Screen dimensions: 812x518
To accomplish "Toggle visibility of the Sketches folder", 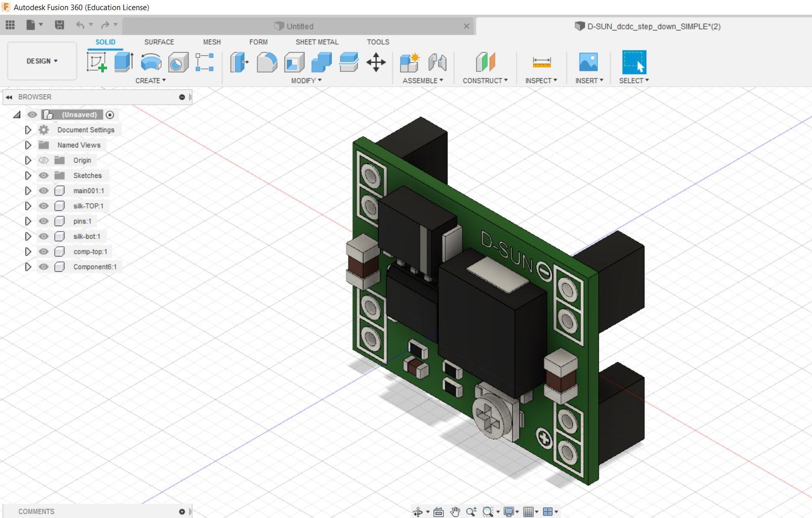I will 44,175.
